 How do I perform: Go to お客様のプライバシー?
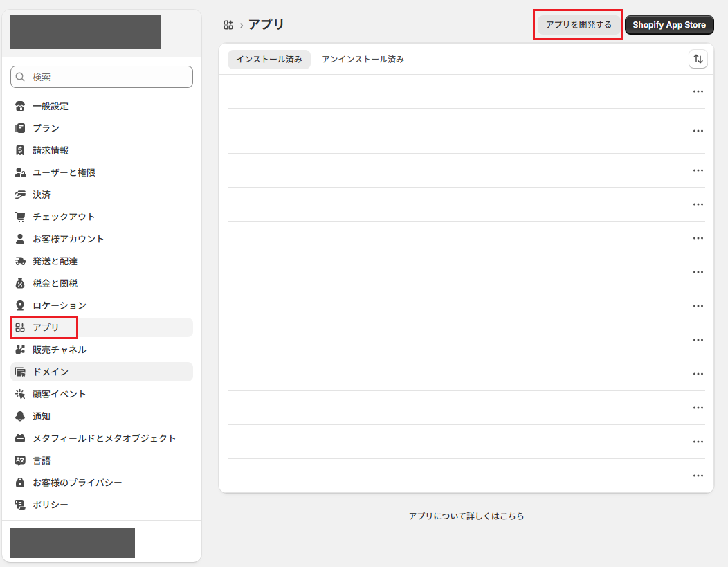(x=101, y=483)
